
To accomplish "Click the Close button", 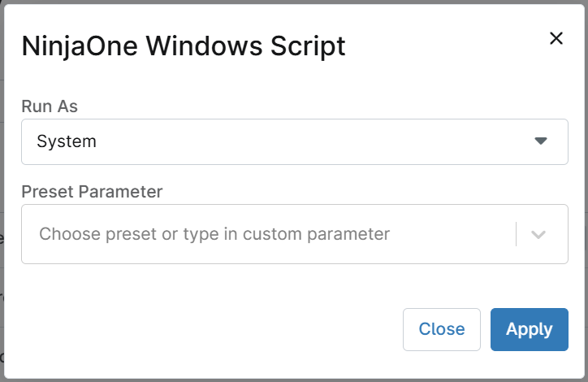I will point(442,329).
